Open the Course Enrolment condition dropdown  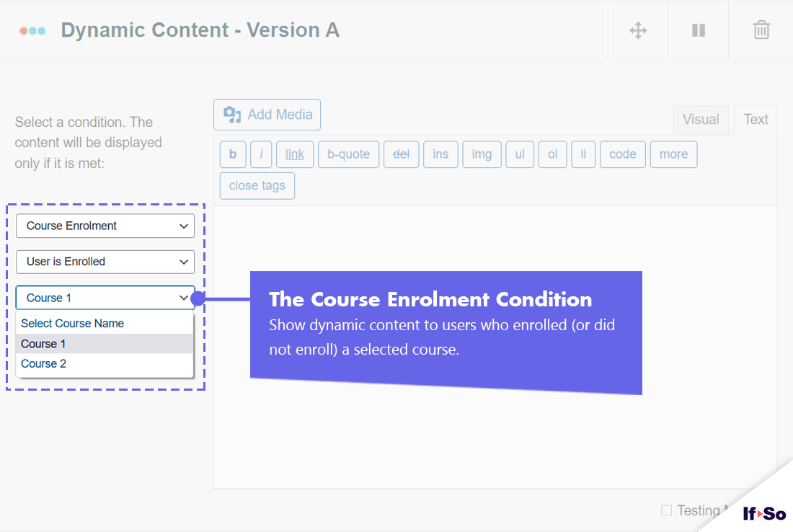[x=105, y=226]
